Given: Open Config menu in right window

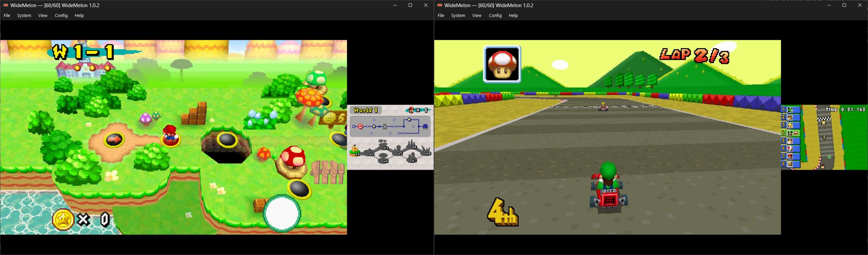Looking at the screenshot, I should 495,16.
